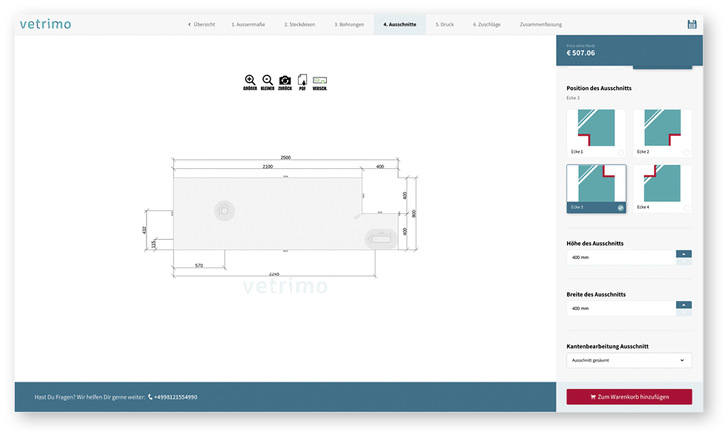The height and width of the screenshot is (437, 728).
Task: Download the drawing as PDF
Action: point(302,81)
